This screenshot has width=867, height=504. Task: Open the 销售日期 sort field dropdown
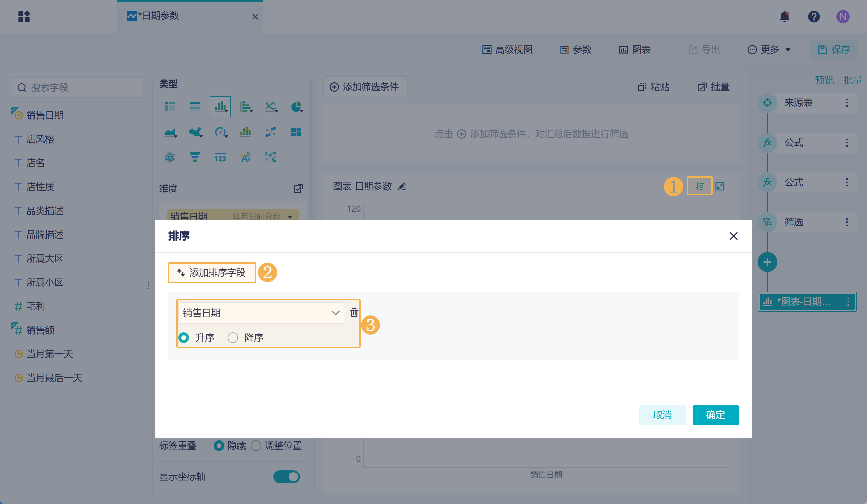(x=261, y=313)
